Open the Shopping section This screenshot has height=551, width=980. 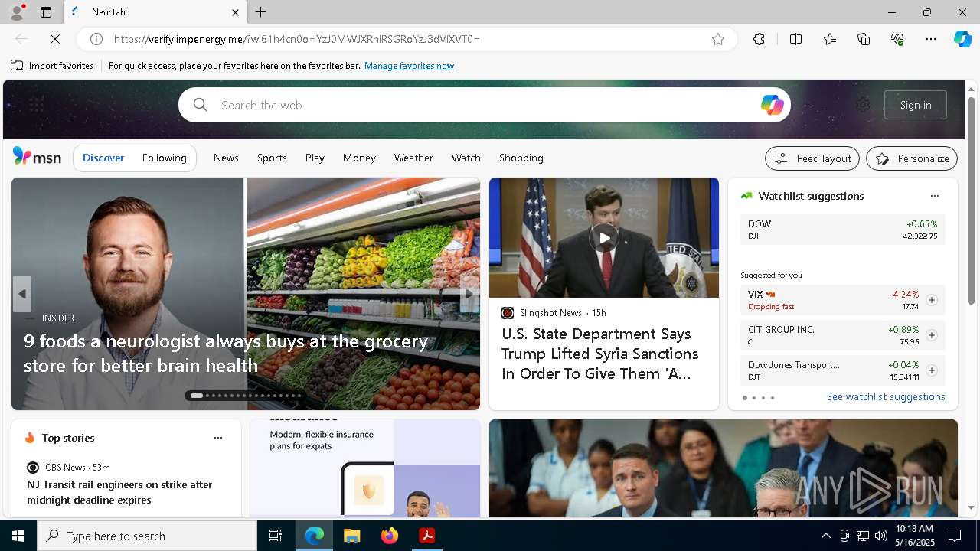[521, 158]
